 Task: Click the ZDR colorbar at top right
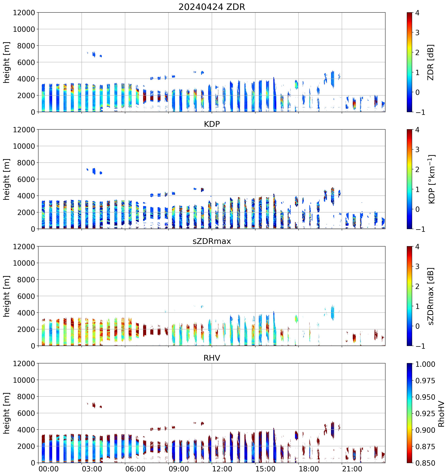coord(409,62)
